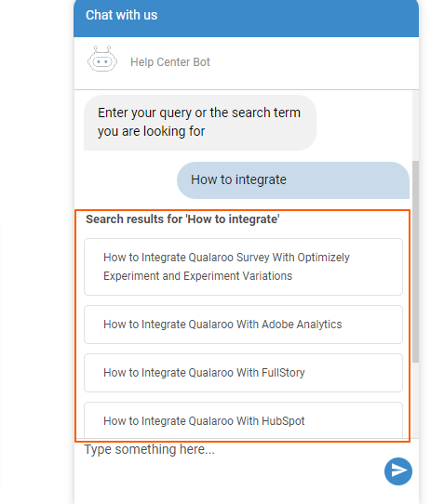Click 'Experiment and Experiment Variations' text line
The image size is (444, 504).
tap(197, 276)
